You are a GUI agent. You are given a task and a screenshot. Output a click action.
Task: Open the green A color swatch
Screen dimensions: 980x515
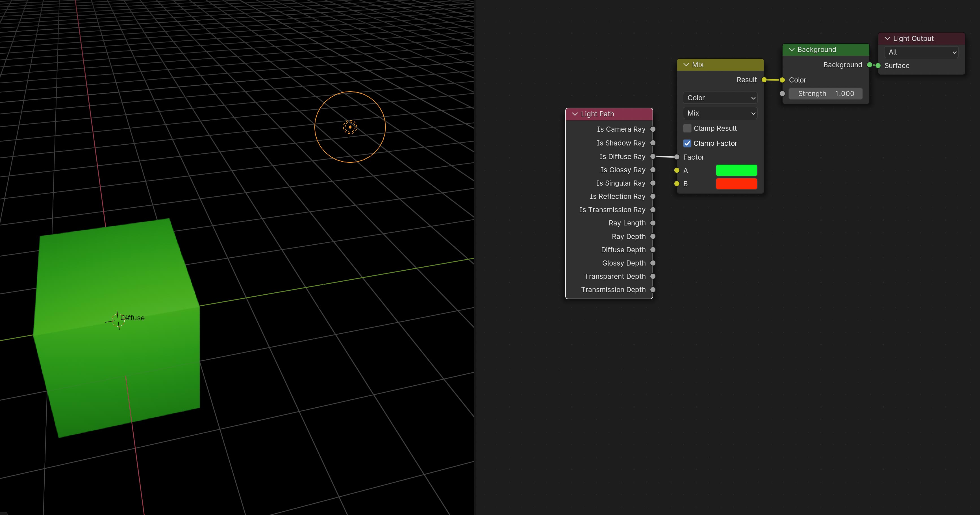click(x=736, y=170)
